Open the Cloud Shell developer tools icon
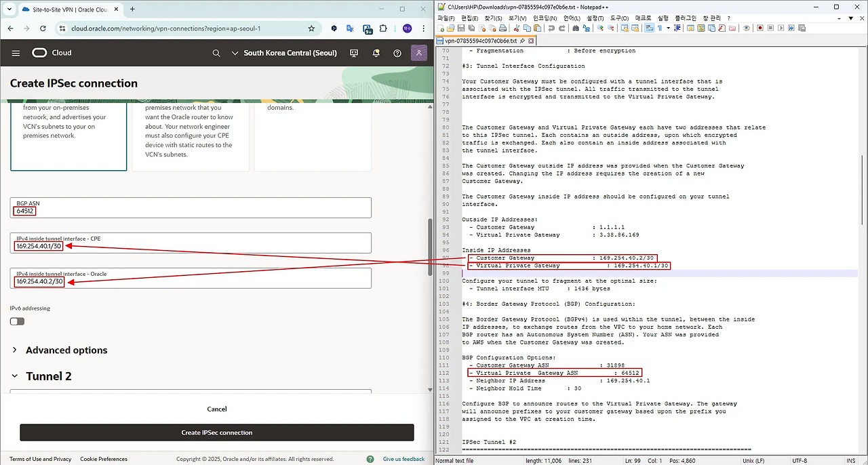The width and height of the screenshot is (868, 465). coord(354,53)
